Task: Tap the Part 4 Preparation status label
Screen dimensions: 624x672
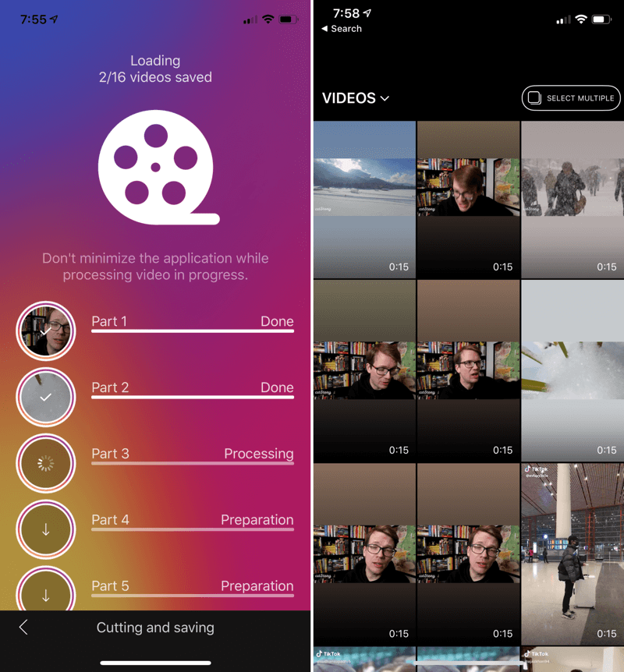Action: (x=257, y=520)
